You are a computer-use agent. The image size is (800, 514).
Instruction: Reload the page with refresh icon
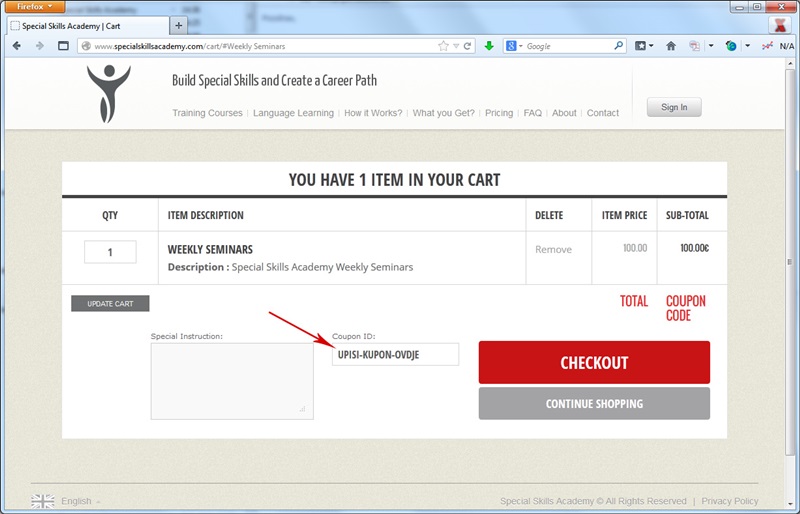(467, 46)
